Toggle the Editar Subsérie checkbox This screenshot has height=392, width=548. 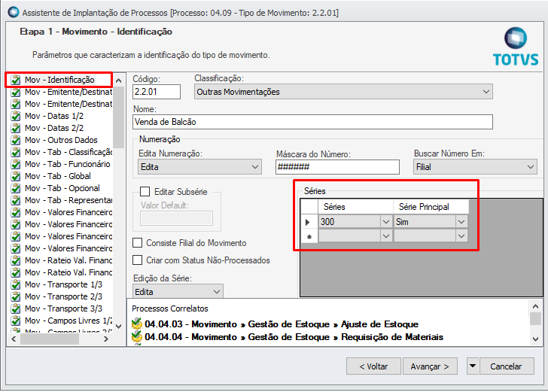click(145, 191)
